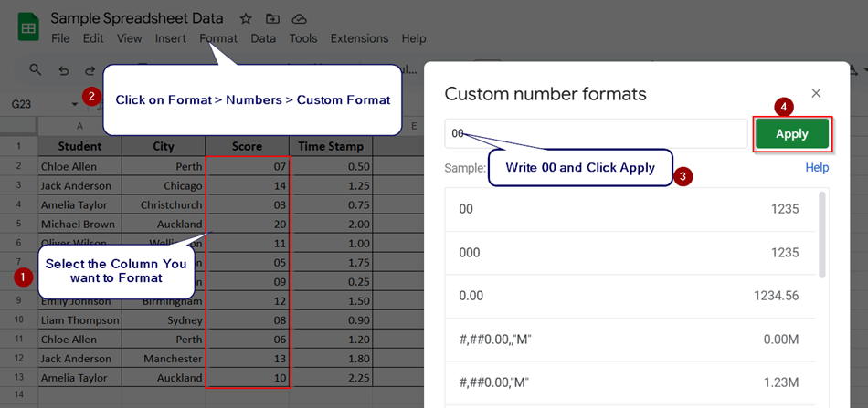
Task: Expand the name box dropdown arrow
Action: [75, 104]
